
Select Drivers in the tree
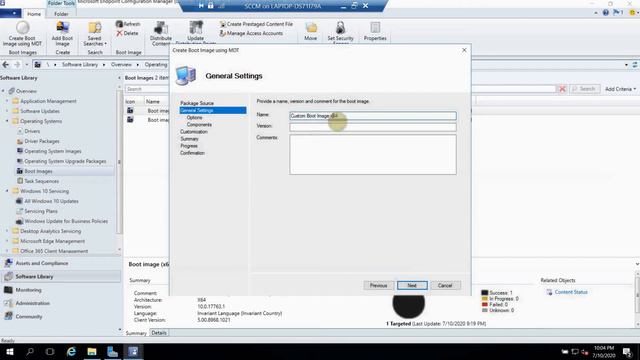pos(32,131)
